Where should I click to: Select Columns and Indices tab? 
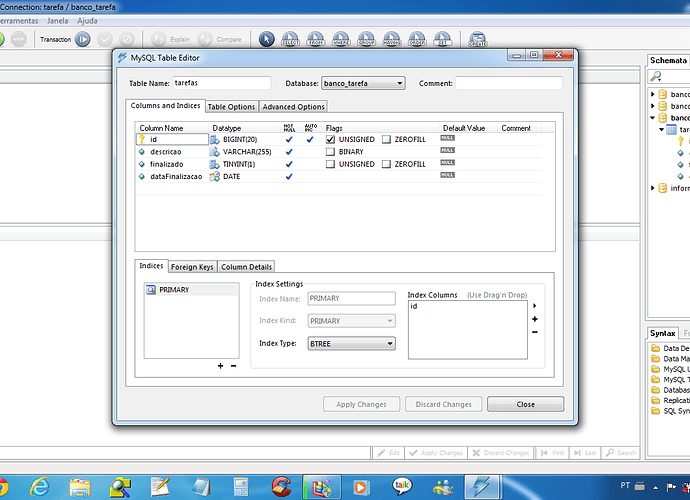[x=165, y=106]
